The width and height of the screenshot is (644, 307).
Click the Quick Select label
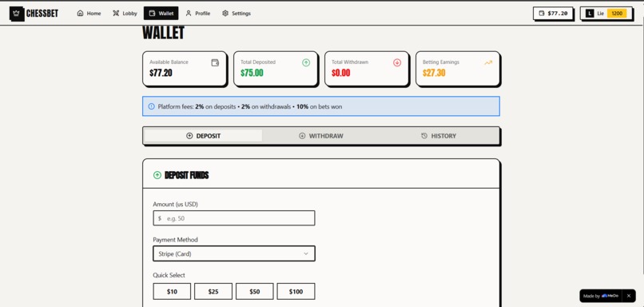(x=169, y=275)
